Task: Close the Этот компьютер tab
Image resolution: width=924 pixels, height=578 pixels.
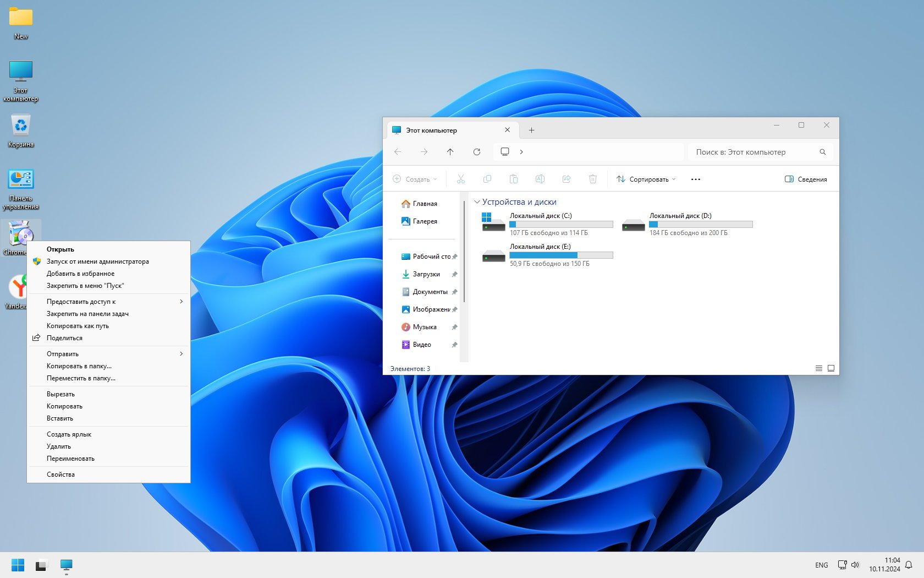Action: (507, 130)
